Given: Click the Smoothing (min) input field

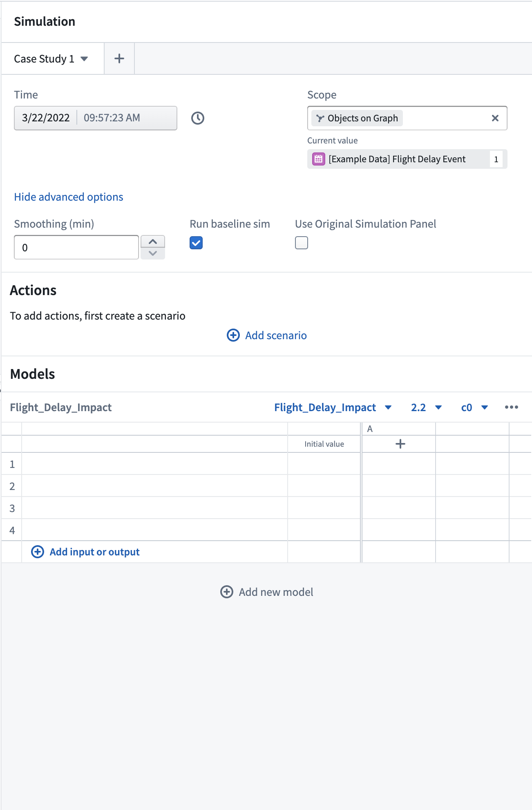Looking at the screenshot, I should point(76,247).
